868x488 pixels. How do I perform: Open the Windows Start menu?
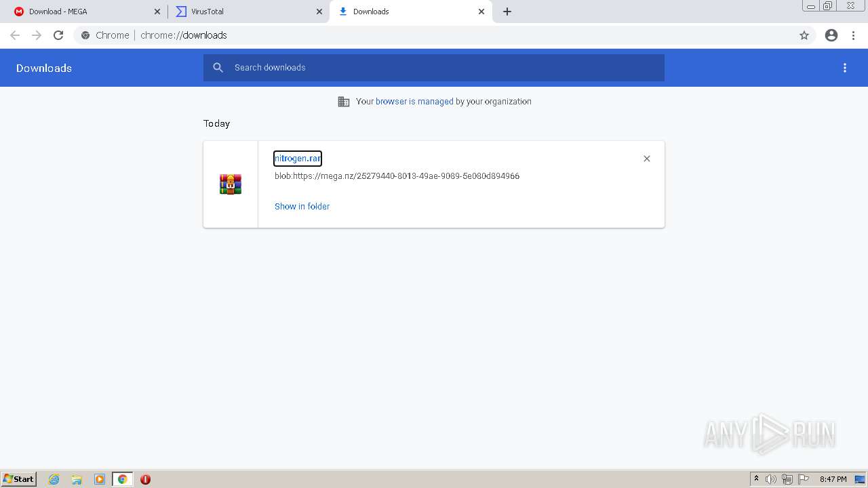18,479
